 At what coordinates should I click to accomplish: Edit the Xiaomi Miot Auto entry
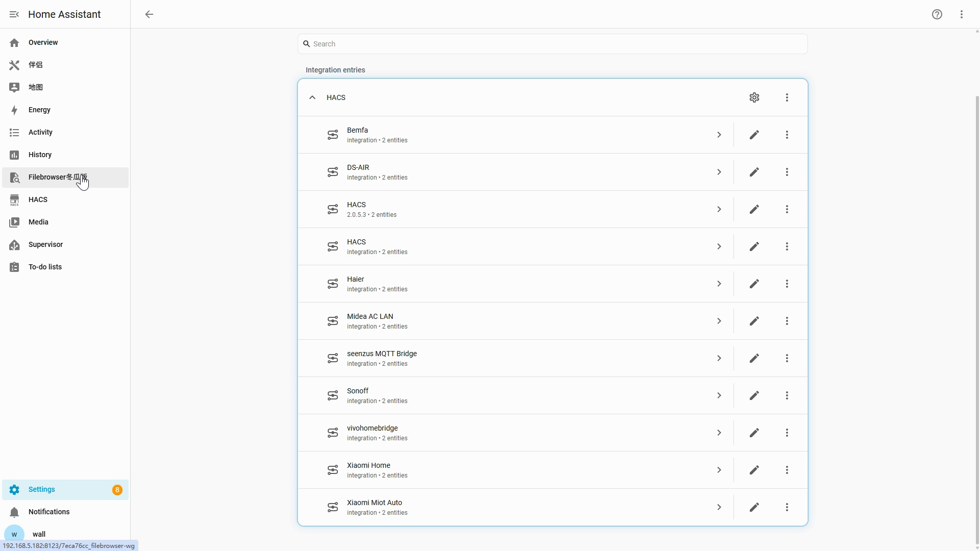(754, 507)
